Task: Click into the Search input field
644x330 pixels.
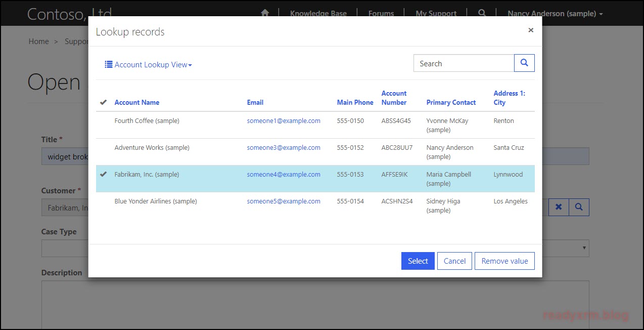Action: coord(464,63)
